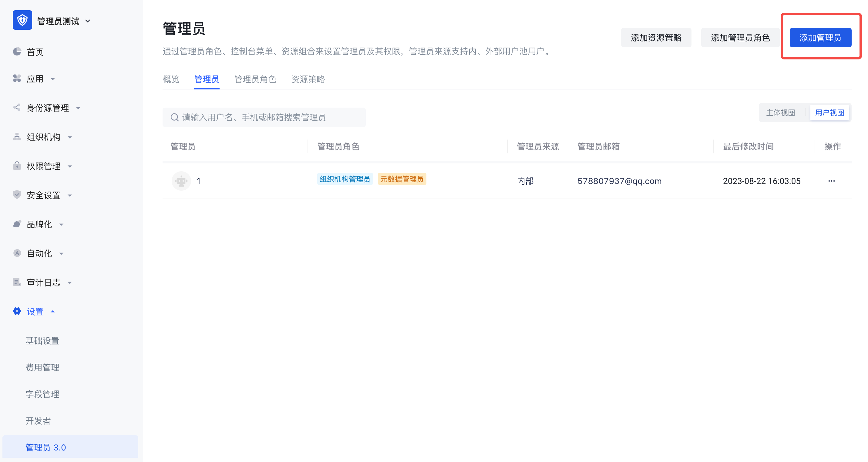This screenshot has height=462, width=868.
Task: Click the robot avatar of admin 1
Action: coord(181,181)
